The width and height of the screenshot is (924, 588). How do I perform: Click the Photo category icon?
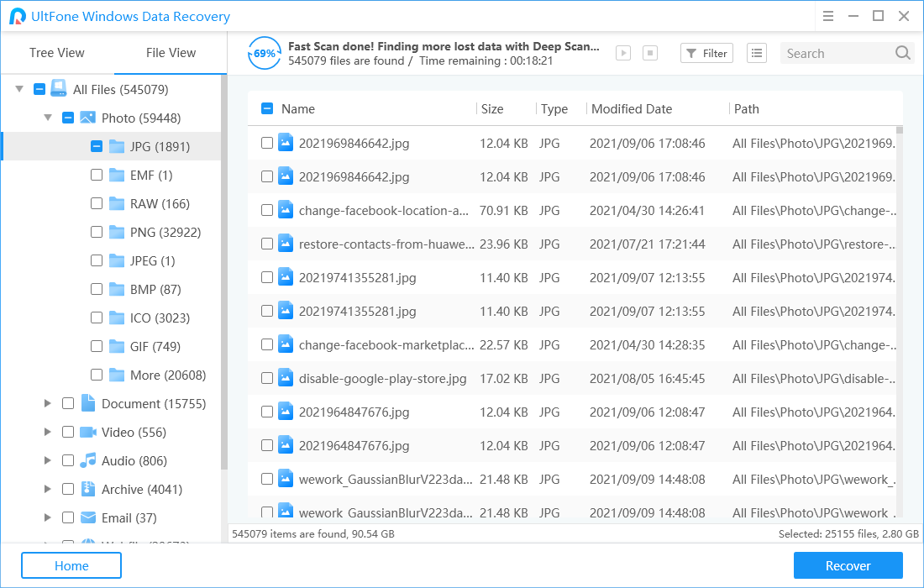click(88, 118)
